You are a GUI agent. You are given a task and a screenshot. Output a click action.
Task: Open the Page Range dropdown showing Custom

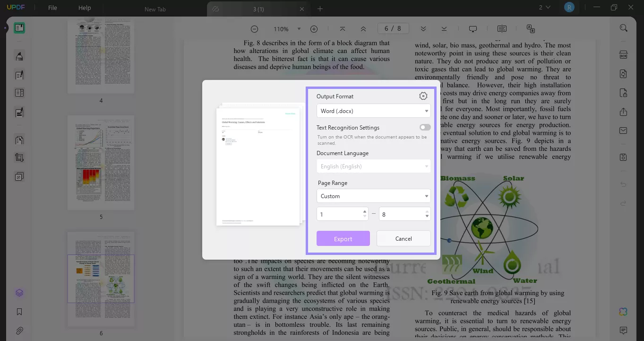coord(373,196)
